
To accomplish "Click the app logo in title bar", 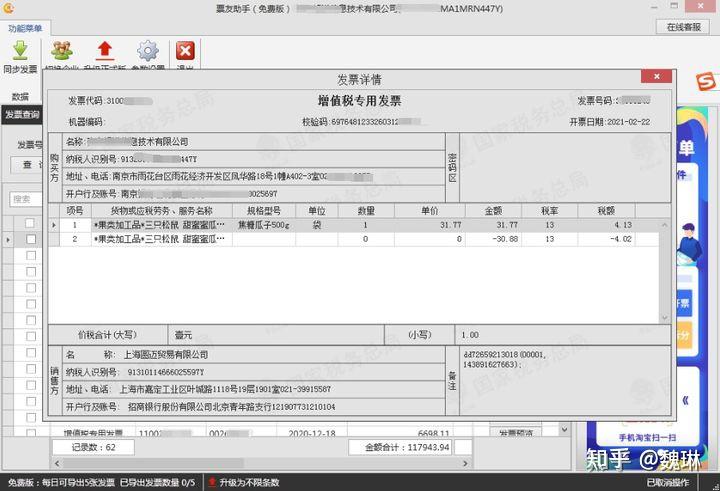I will coord(7,8).
